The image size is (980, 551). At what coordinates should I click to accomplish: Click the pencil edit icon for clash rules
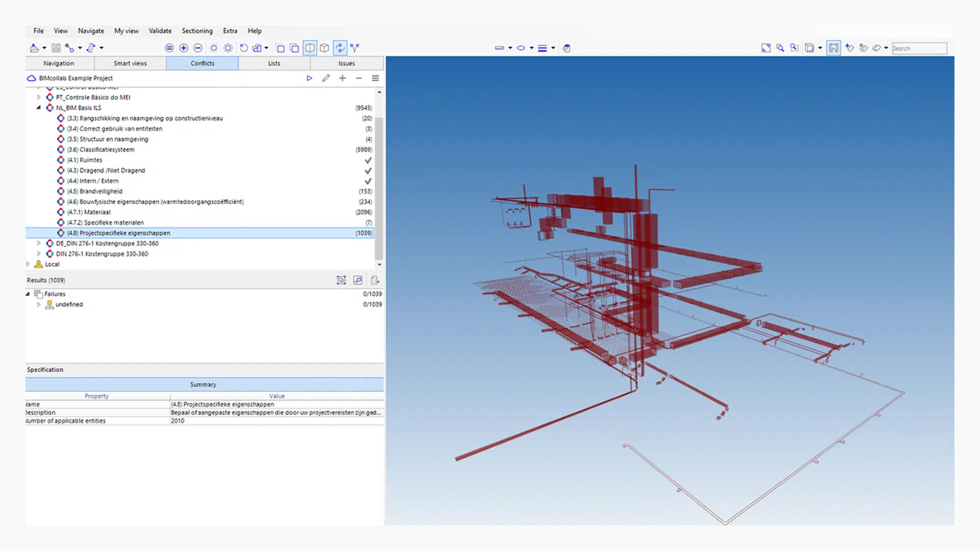tap(326, 78)
